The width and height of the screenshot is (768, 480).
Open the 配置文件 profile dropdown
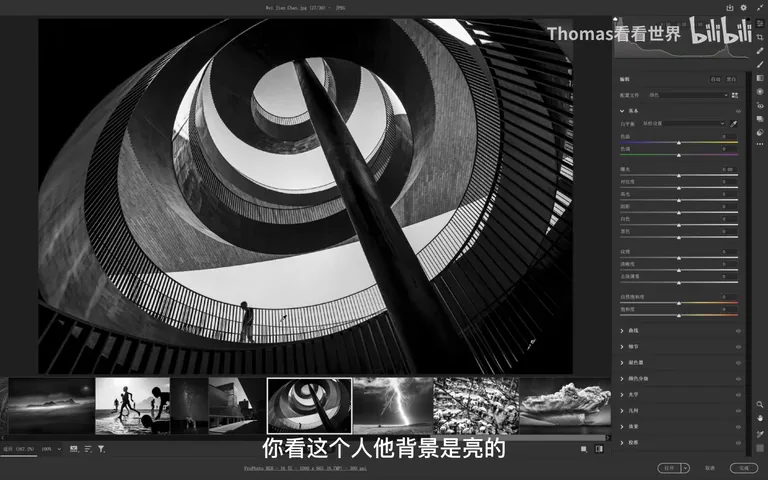(687, 95)
